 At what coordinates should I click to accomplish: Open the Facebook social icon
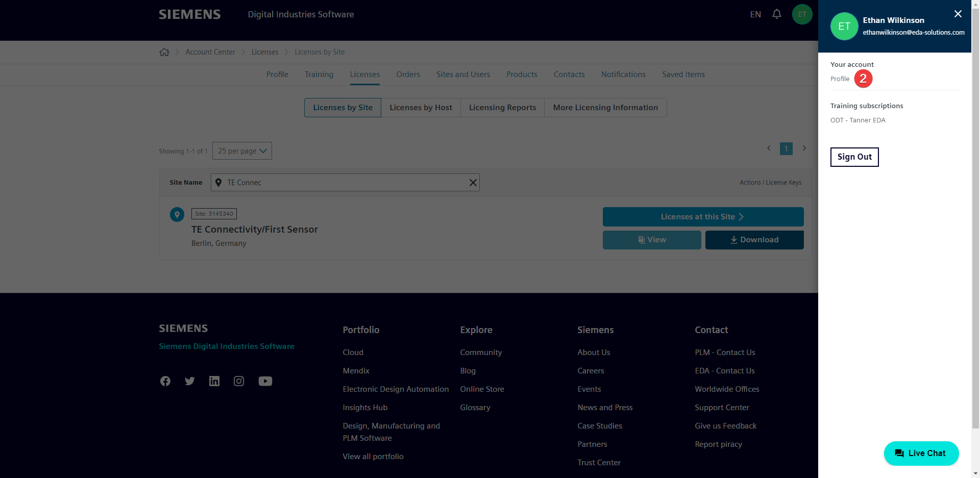coord(165,381)
